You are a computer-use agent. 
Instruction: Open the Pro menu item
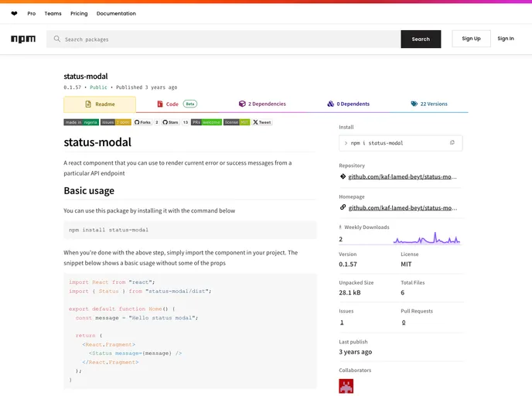click(x=32, y=14)
